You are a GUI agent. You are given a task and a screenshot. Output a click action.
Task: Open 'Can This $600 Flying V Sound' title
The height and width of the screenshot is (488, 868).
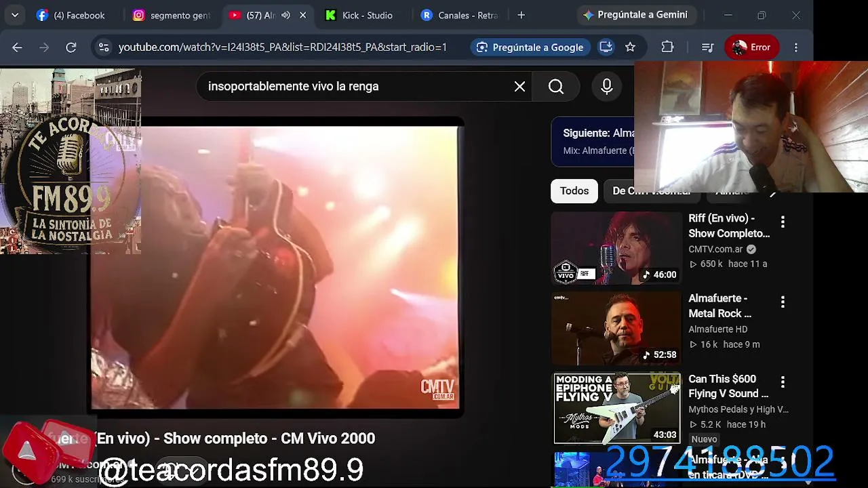[x=728, y=386]
